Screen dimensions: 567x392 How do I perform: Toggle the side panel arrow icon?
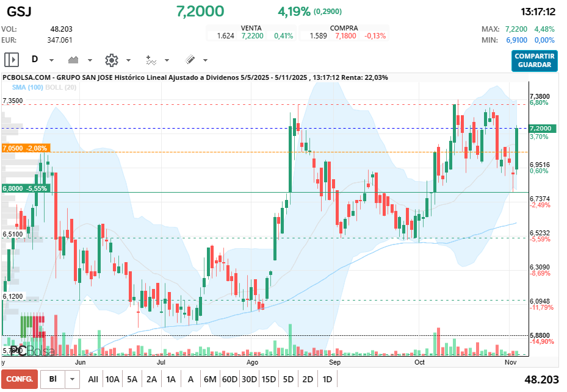coord(10,59)
